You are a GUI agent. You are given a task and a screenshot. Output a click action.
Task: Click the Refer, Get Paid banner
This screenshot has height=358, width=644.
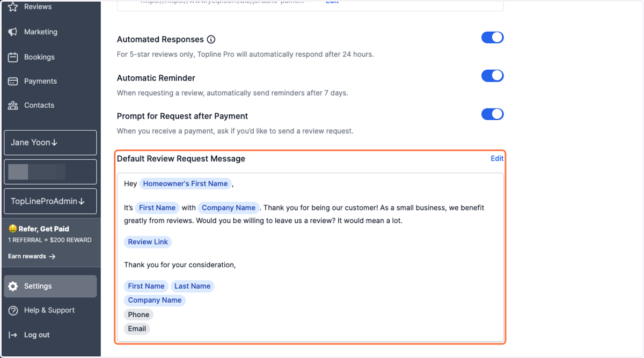50,243
